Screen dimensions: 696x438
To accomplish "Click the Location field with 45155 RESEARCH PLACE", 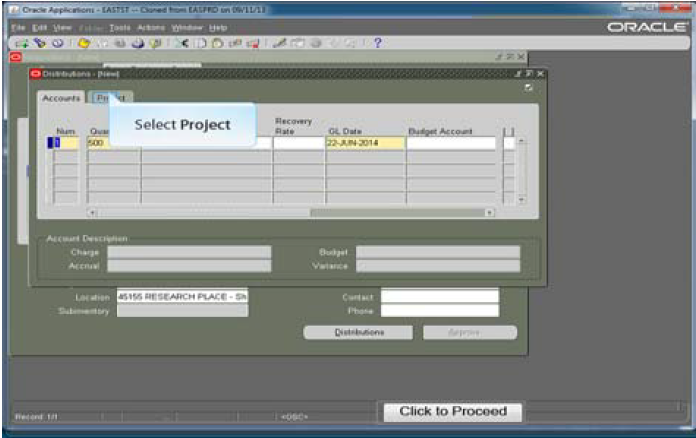I will point(182,297).
